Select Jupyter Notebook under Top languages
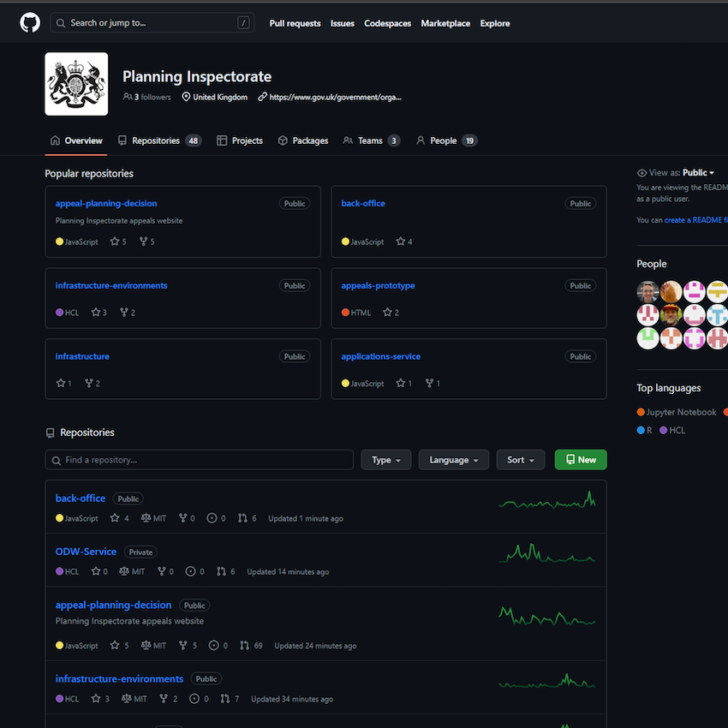The width and height of the screenshot is (728, 728). point(677,412)
